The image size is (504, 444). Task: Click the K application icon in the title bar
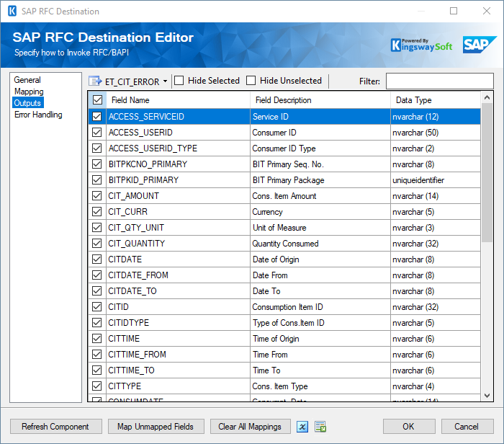point(12,11)
